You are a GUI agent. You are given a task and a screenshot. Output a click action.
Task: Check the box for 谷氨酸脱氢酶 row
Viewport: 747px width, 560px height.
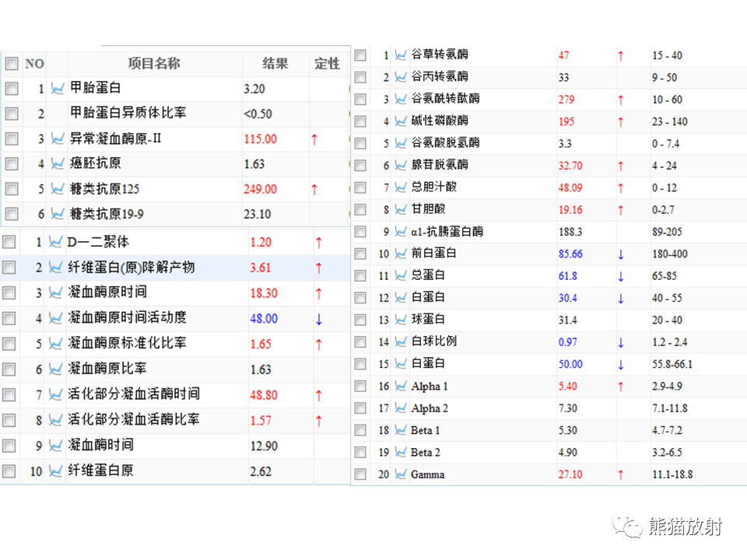pyautogui.click(x=360, y=143)
